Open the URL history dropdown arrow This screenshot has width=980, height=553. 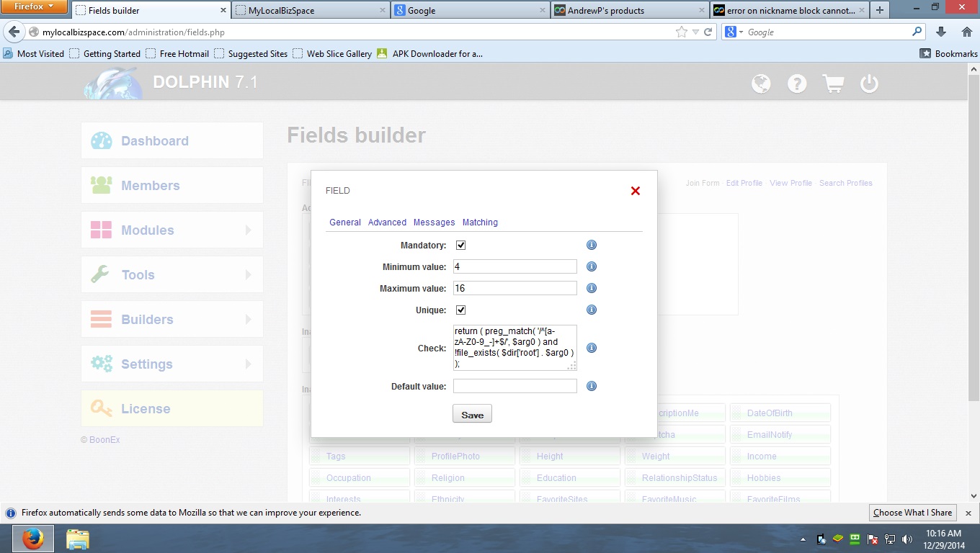pos(695,32)
